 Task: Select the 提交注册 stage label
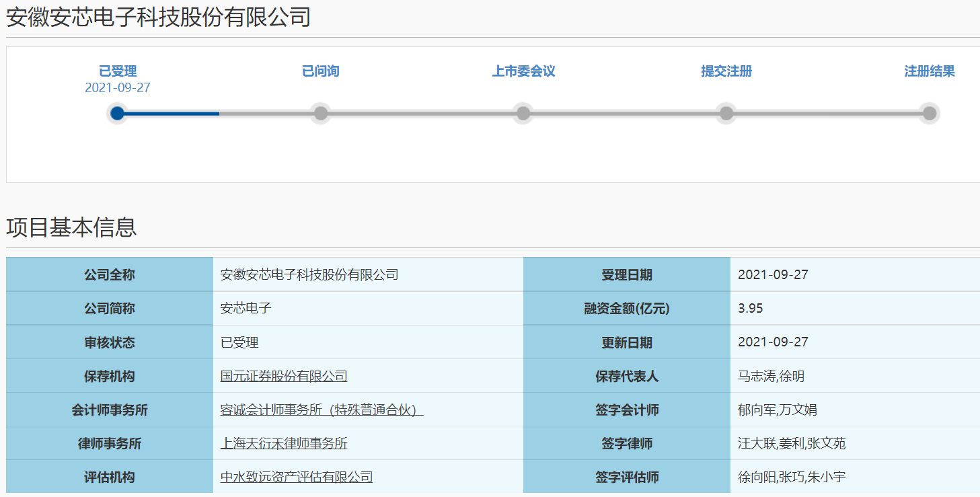pos(726,71)
